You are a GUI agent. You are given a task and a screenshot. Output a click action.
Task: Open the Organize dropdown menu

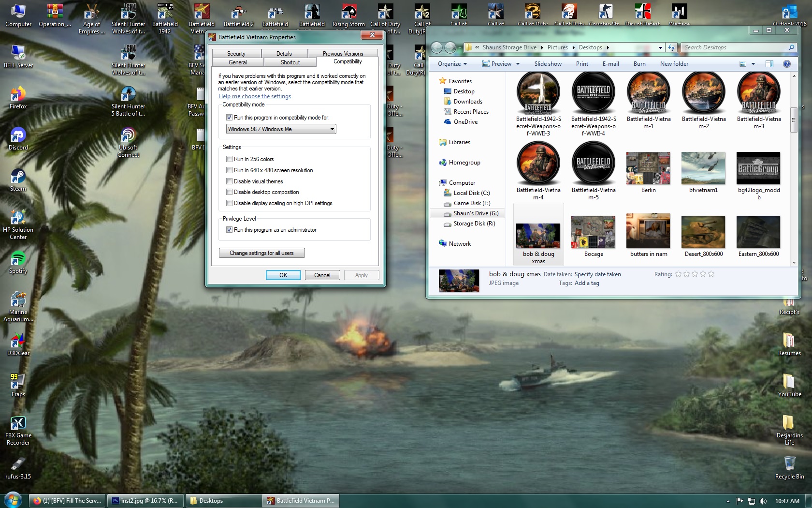(x=452, y=64)
